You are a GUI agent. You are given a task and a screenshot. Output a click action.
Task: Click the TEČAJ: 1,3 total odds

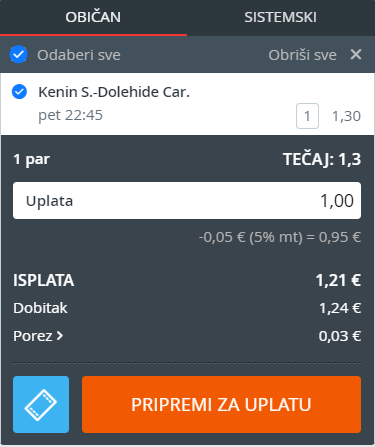point(322,159)
